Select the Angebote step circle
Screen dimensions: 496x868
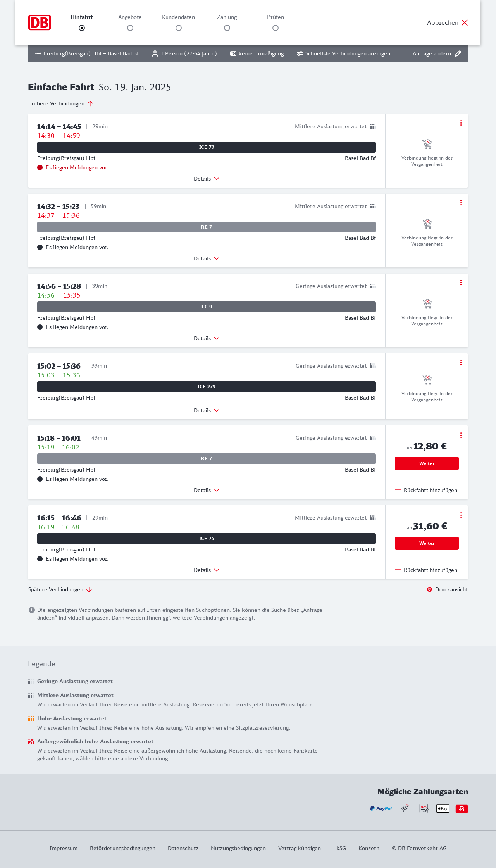(x=130, y=28)
